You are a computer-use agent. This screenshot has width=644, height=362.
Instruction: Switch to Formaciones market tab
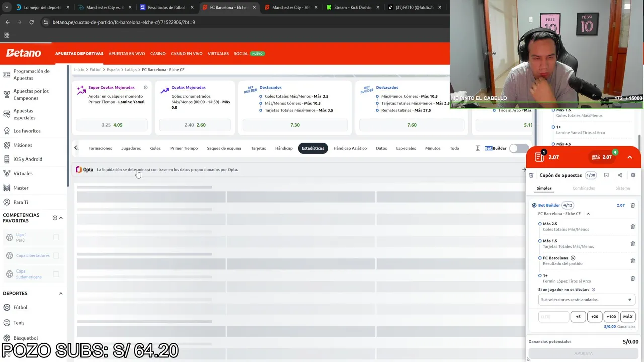[100, 148]
